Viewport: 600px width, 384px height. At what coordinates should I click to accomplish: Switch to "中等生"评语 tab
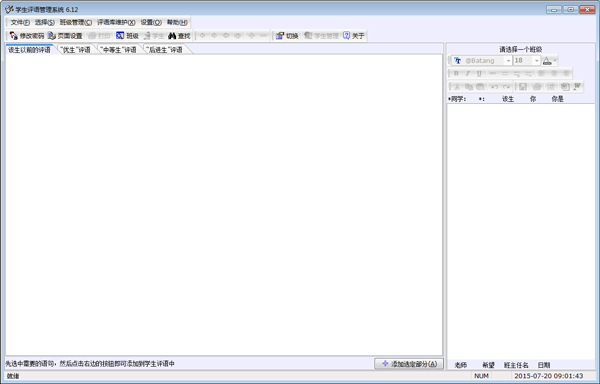(118, 50)
